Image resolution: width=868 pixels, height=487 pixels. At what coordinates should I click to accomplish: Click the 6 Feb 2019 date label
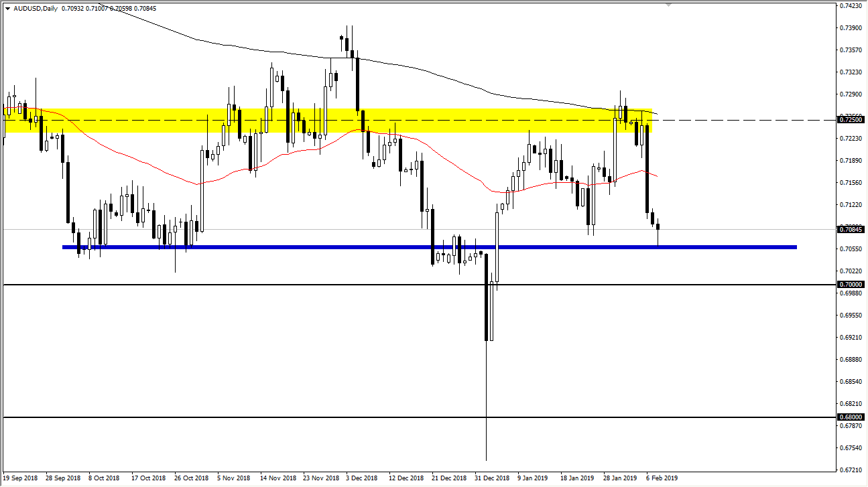(x=662, y=478)
